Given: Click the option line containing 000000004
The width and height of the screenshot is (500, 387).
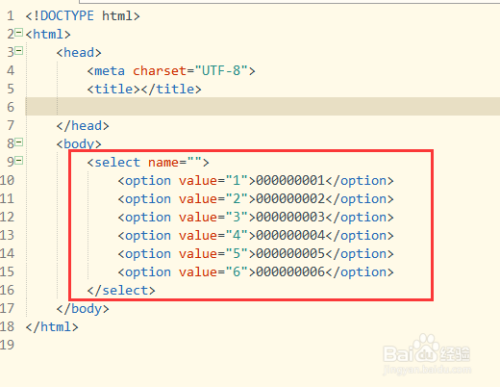Looking at the screenshot, I should pos(256,236).
